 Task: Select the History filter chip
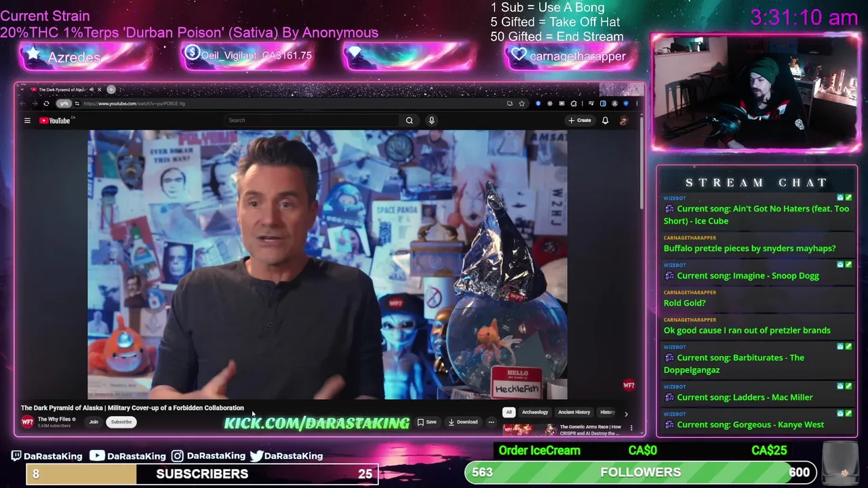point(608,412)
